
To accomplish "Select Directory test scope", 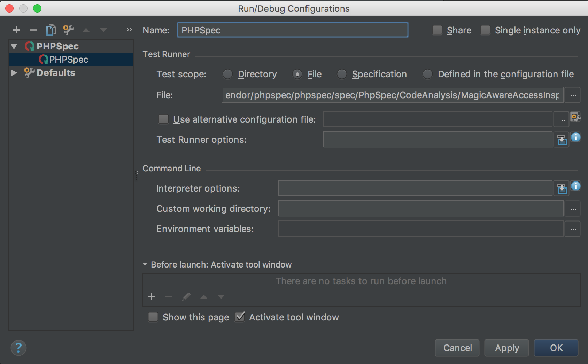I will coord(227,74).
